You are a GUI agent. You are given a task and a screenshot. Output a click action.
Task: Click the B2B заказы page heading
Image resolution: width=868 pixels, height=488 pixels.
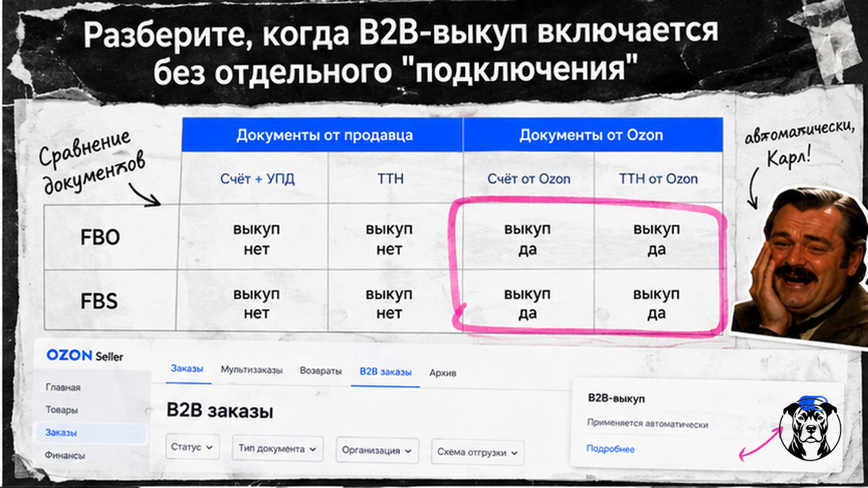coord(220,411)
